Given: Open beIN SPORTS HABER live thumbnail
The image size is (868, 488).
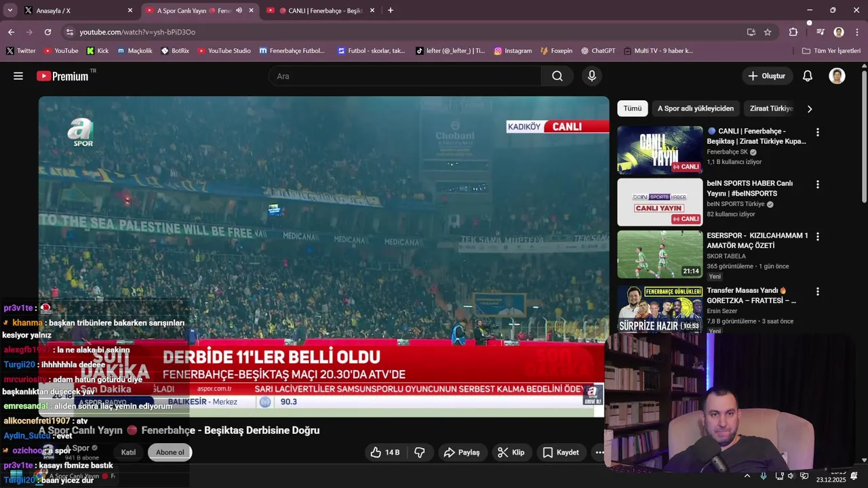Looking at the screenshot, I should 660,202.
